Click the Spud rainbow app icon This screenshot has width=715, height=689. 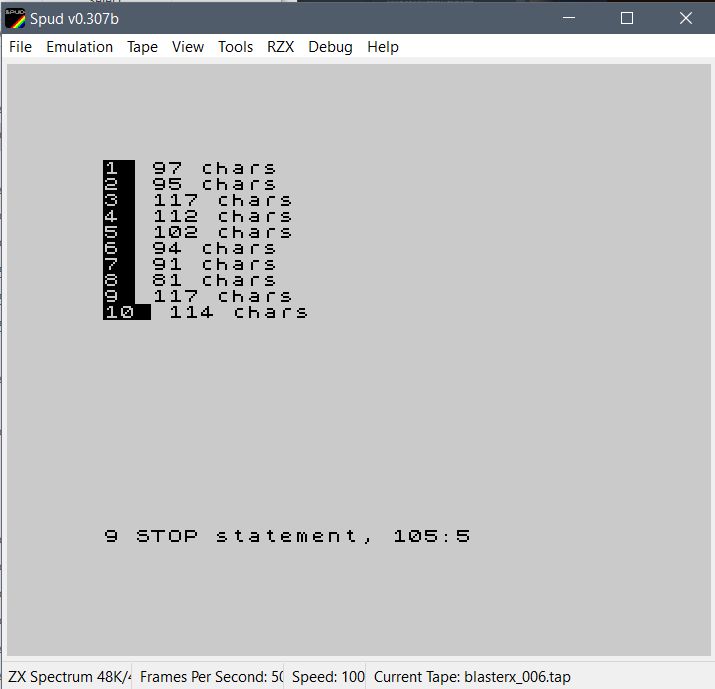click(15, 19)
